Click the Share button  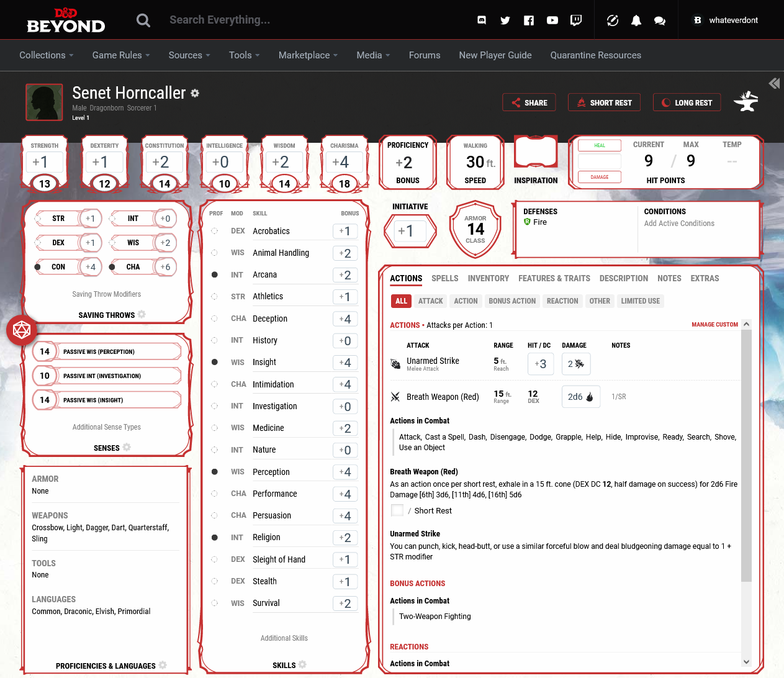[529, 102]
